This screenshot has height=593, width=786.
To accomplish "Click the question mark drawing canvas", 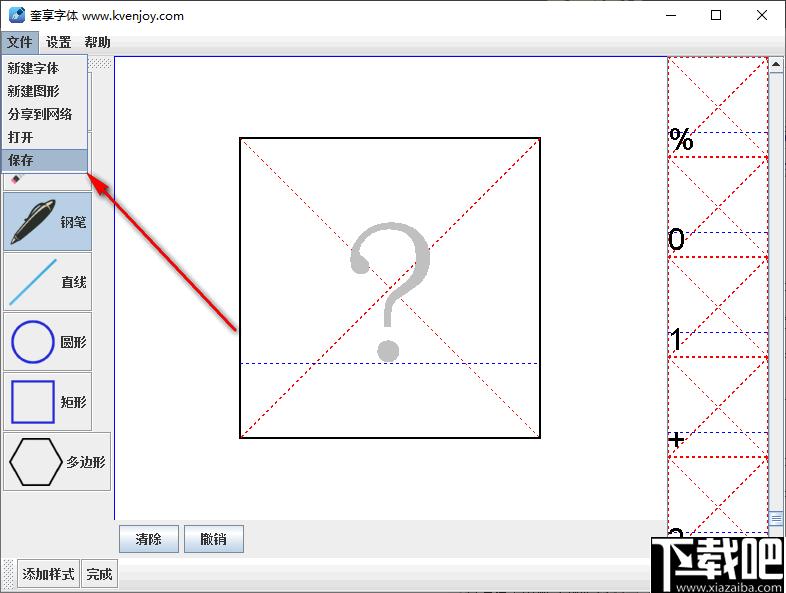I will (x=390, y=288).
